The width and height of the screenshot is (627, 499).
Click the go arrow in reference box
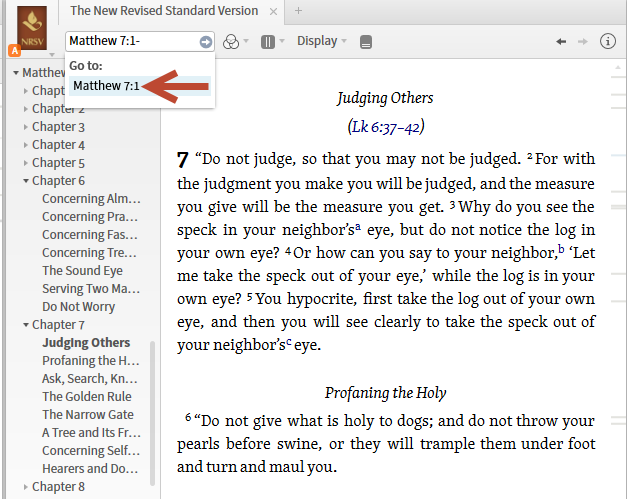tap(206, 42)
